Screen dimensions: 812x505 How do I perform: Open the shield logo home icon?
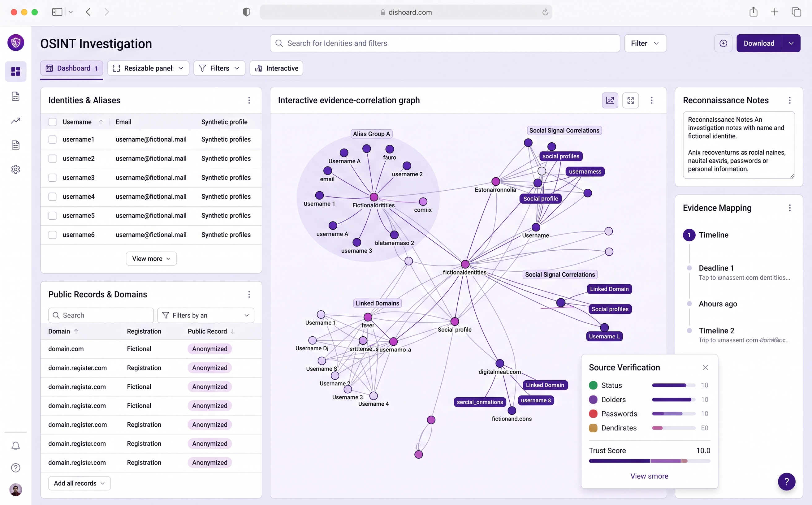tap(16, 43)
